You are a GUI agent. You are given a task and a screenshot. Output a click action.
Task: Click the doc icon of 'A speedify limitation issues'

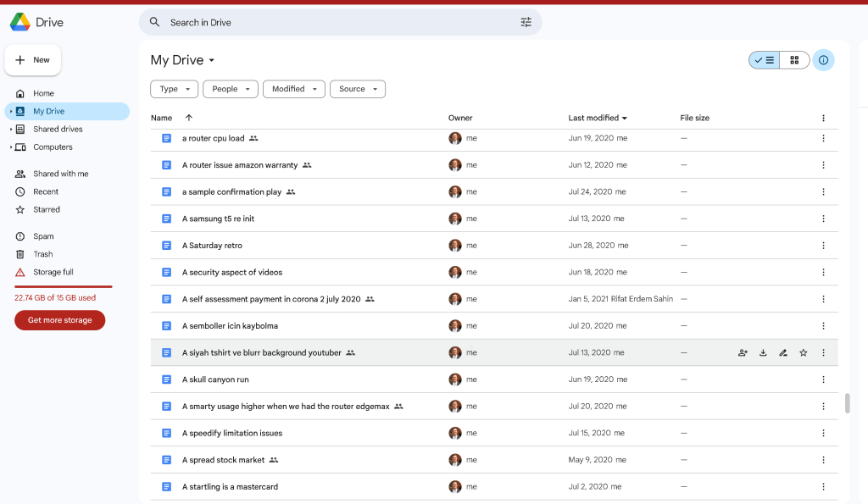166,433
